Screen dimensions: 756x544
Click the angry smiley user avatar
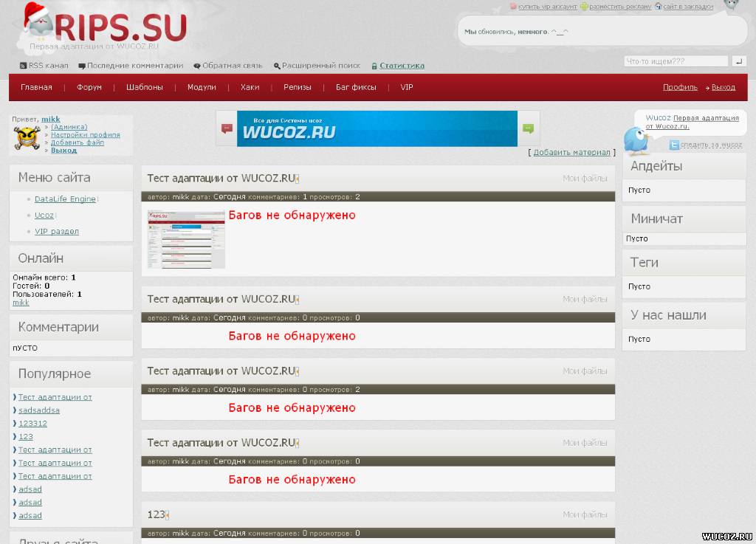[x=27, y=138]
